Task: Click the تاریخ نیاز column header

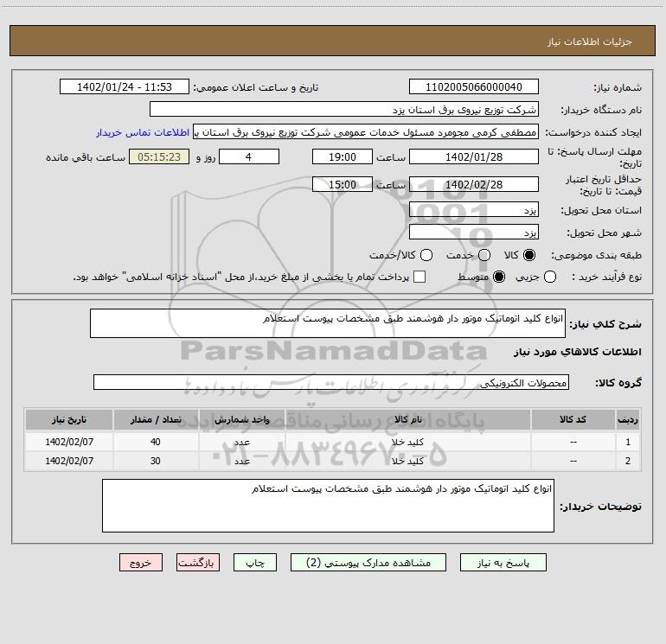Action: click(69, 419)
